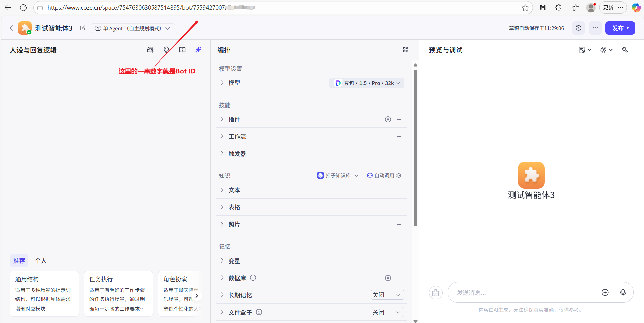Click the debug tool icon in preview
The image size is (644, 323).
(624, 50)
